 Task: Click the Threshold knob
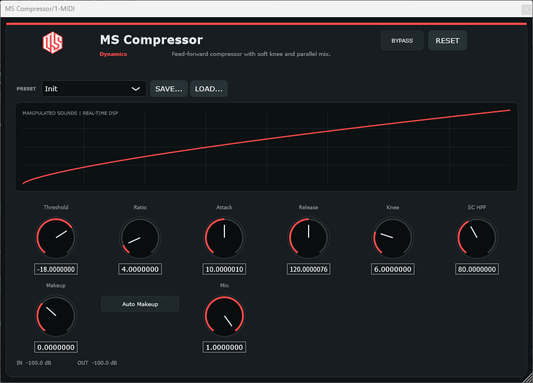[56, 238]
